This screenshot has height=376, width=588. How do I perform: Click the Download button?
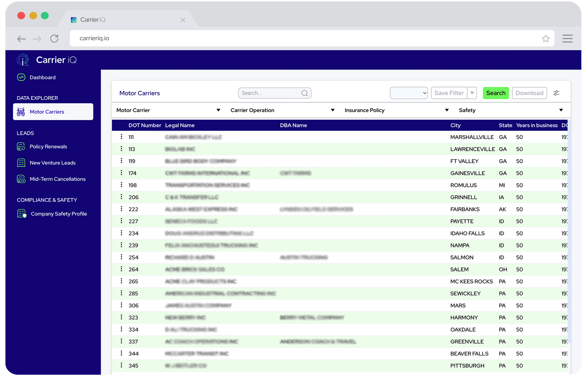click(529, 93)
